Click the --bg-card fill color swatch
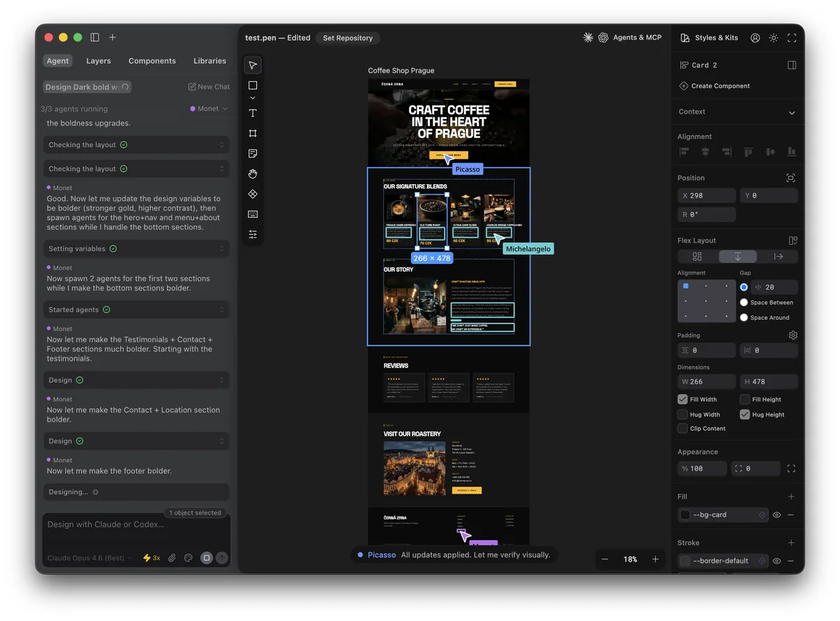Screen dimensions: 840x621 click(x=685, y=515)
